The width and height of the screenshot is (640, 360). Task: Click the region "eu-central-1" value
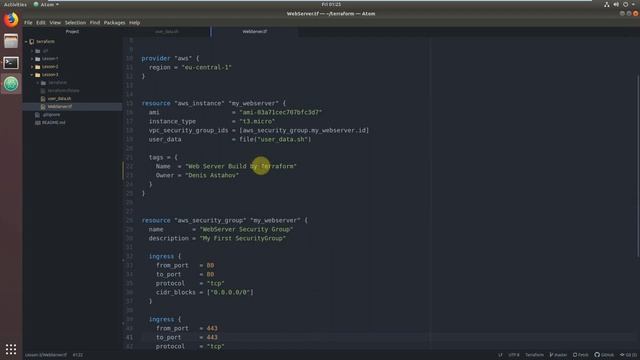[x=207, y=67]
